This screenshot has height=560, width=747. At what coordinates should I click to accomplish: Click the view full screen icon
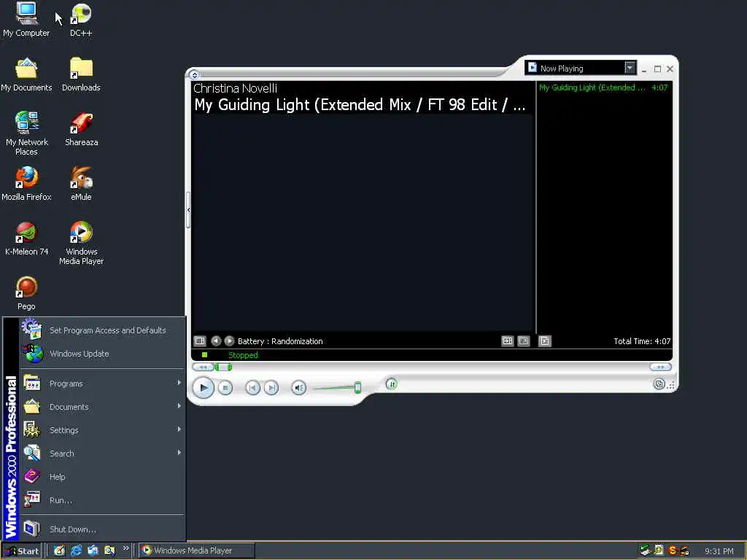(524, 341)
